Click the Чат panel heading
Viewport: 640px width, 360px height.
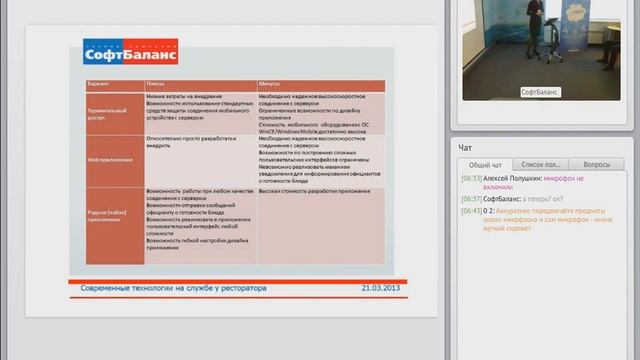(x=465, y=148)
